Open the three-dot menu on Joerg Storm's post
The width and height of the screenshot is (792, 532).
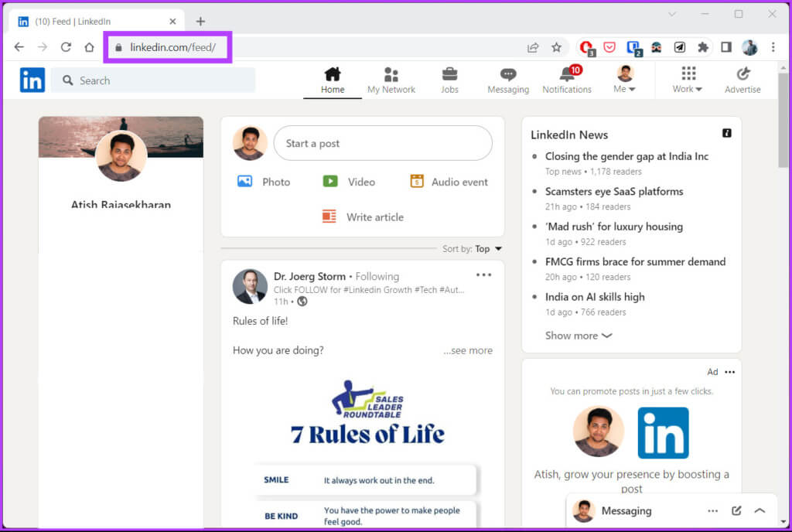(x=483, y=275)
